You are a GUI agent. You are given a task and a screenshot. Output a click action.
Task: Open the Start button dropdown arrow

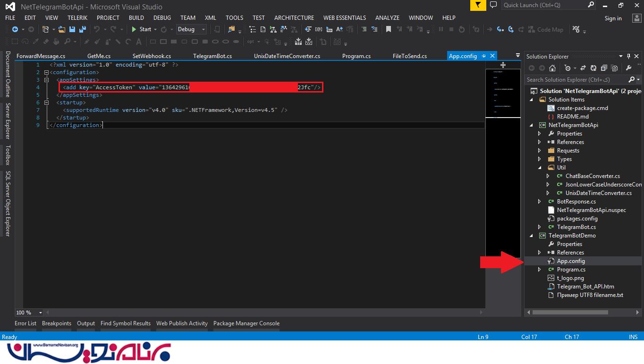tap(155, 29)
